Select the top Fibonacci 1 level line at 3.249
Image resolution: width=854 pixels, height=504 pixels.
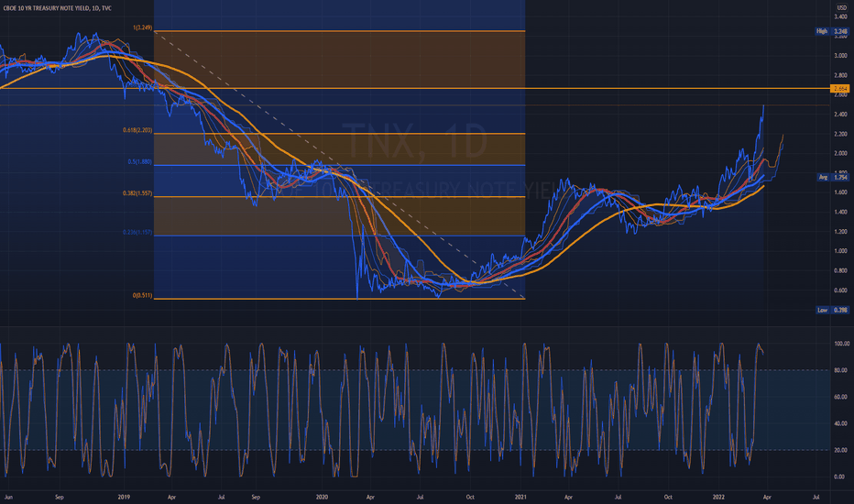339,31
